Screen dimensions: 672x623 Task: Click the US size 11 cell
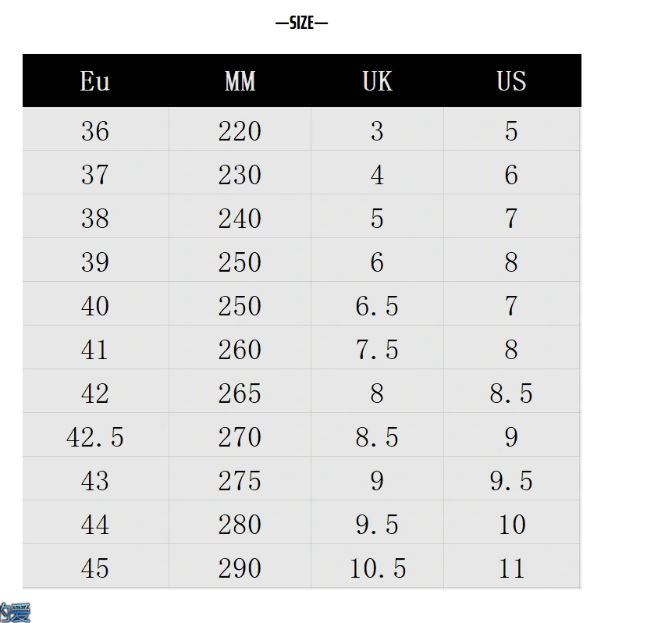[511, 568]
